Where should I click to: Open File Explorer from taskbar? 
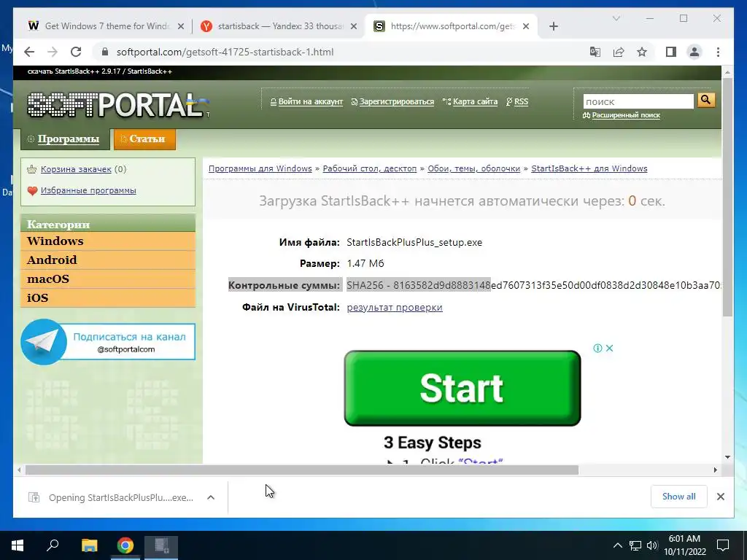pyautogui.click(x=89, y=545)
